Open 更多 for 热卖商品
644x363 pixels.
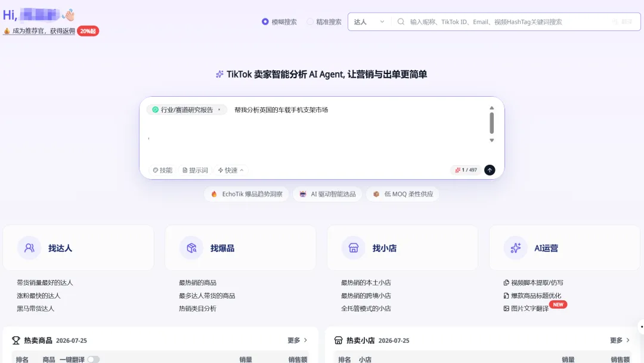coord(298,340)
